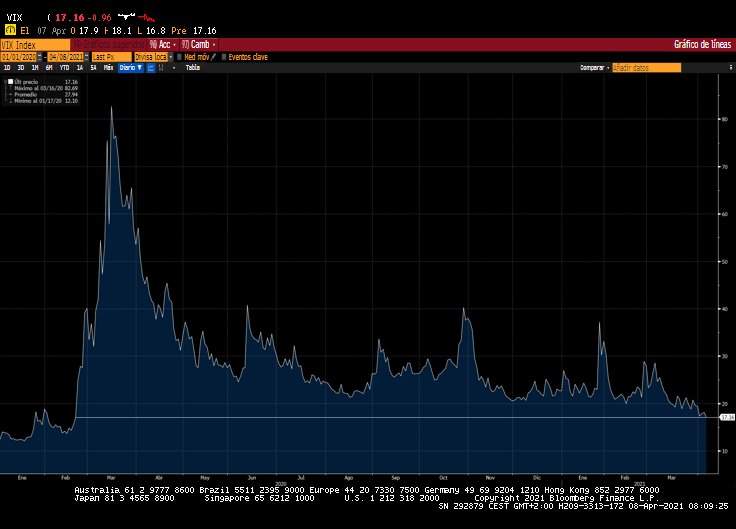The height and width of the screenshot is (529, 736).
Task: Select the YTD time range
Action: 64,68
